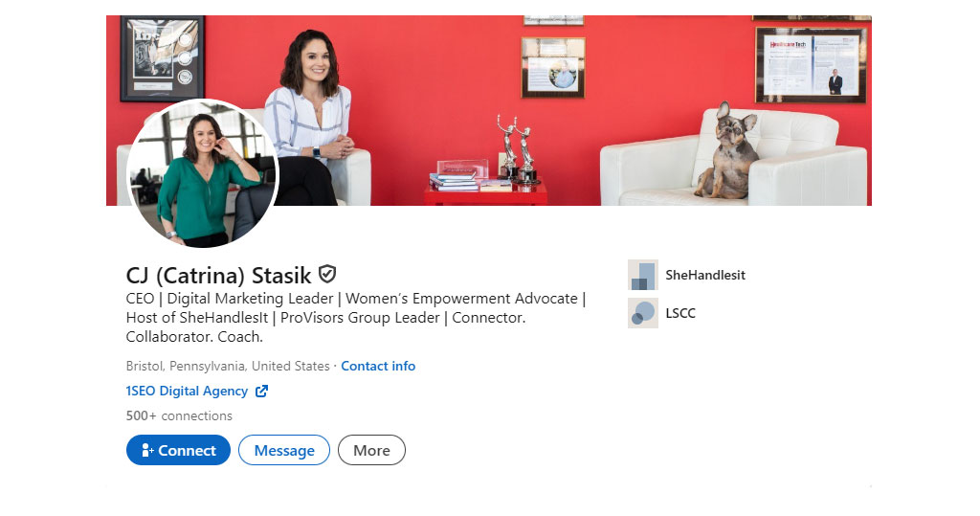Send a message via Message button
Screen dimensions: 980x516
(x=283, y=450)
